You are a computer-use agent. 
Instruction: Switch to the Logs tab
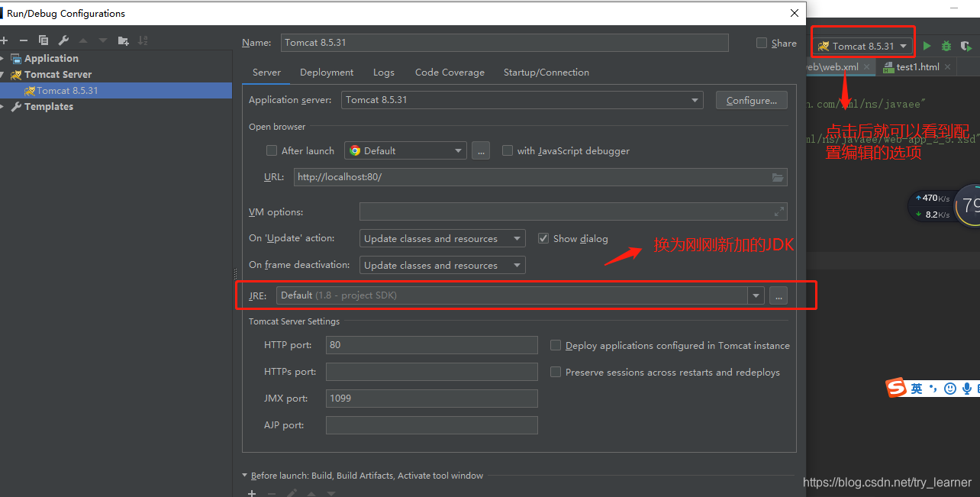click(384, 73)
